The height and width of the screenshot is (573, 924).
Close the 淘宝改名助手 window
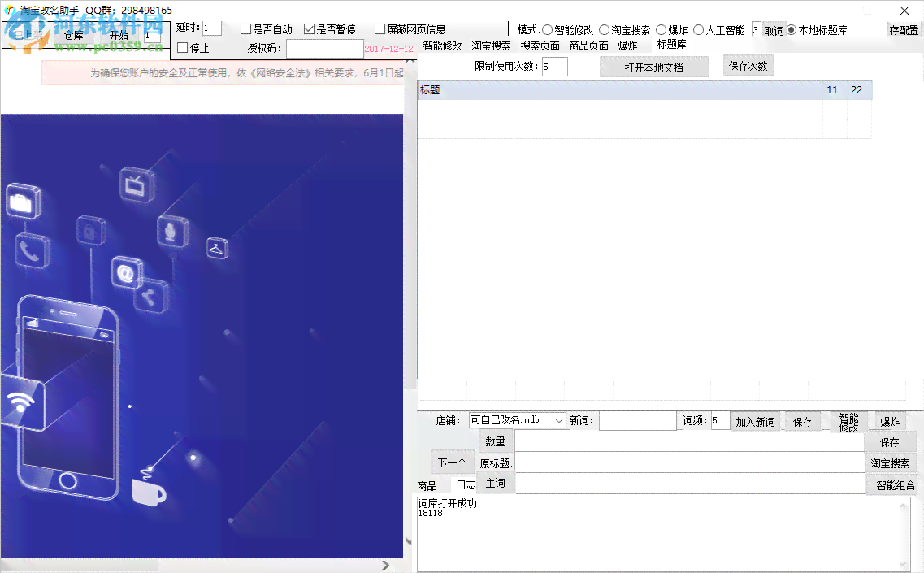[x=904, y=11]
